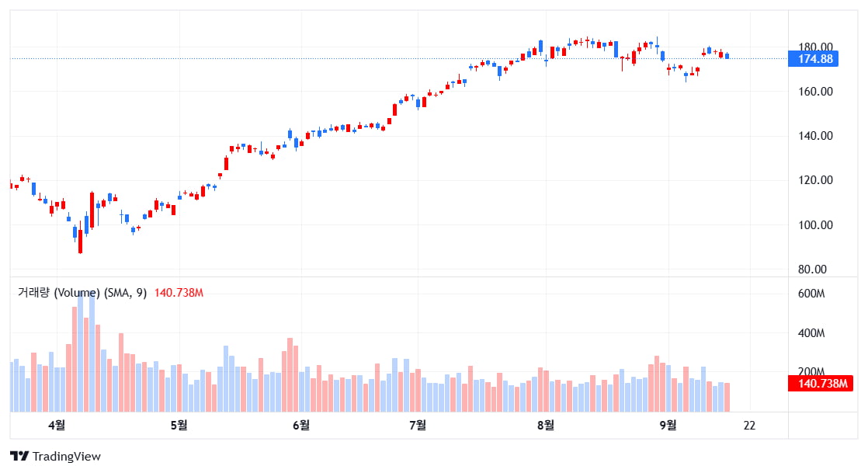Select the 거래량 (Volume) (SMA, 9) legend

(83, 293)
